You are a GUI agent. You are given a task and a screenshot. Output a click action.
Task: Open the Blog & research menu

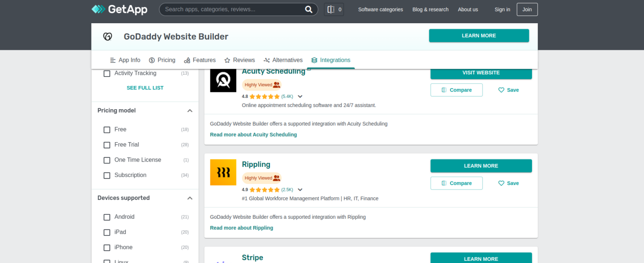coord(430,9)
